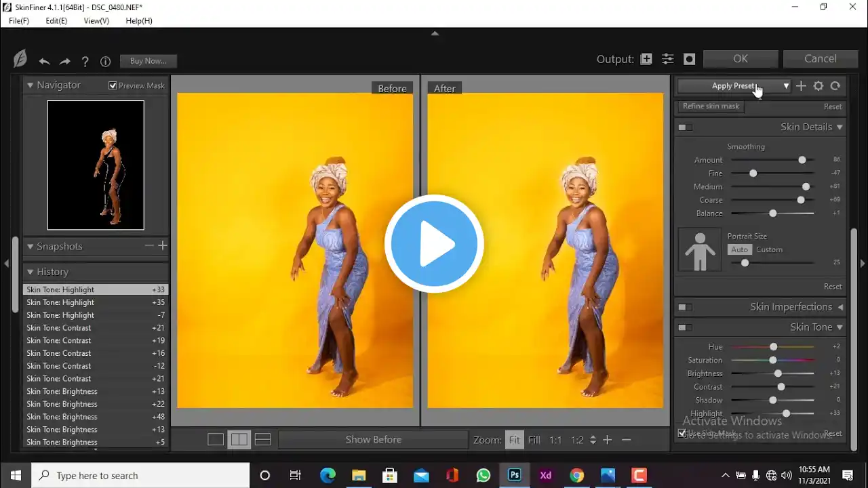Image resolution: width=868 pixels, height=488 pixels.
Task: Collapse the Snapshots panel
Action: click(30, 246)
